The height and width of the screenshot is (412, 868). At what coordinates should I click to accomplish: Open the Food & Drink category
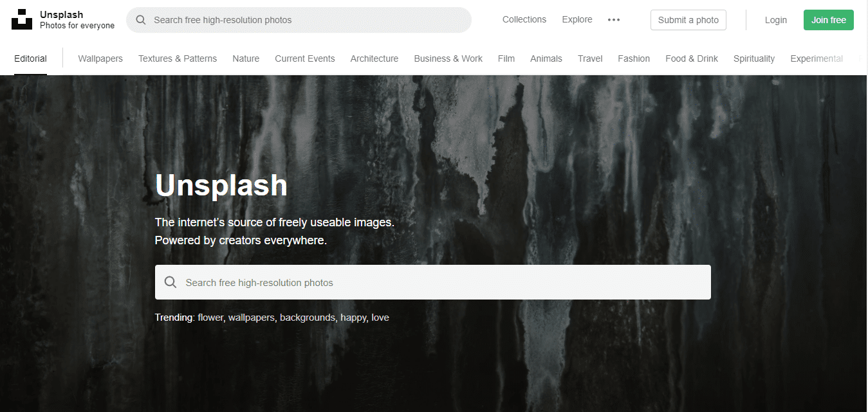click(692, 58)
